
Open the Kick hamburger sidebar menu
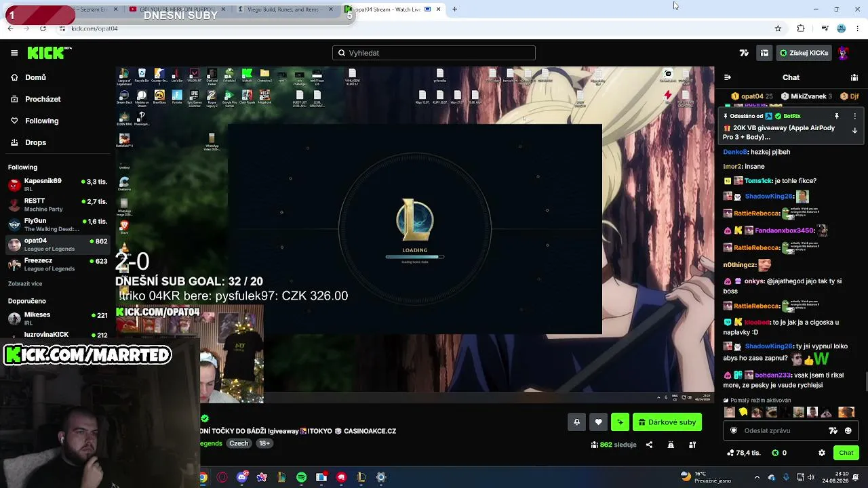[14, 53]
